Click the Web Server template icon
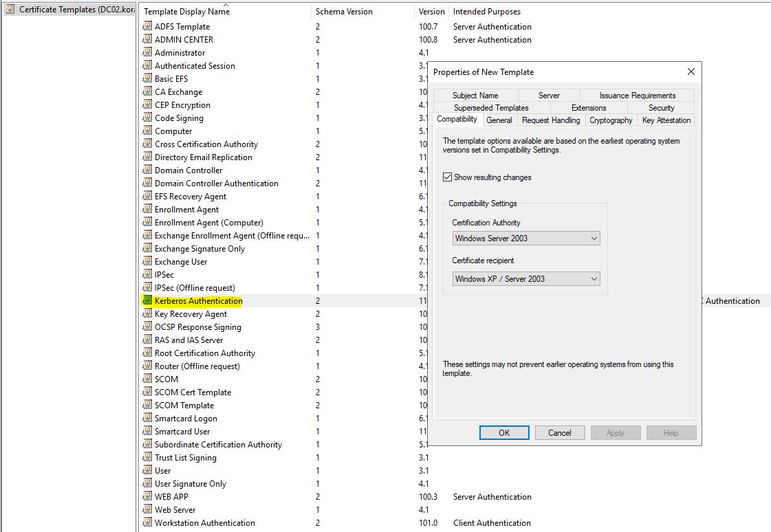771x532 pixels. [147, 510]
